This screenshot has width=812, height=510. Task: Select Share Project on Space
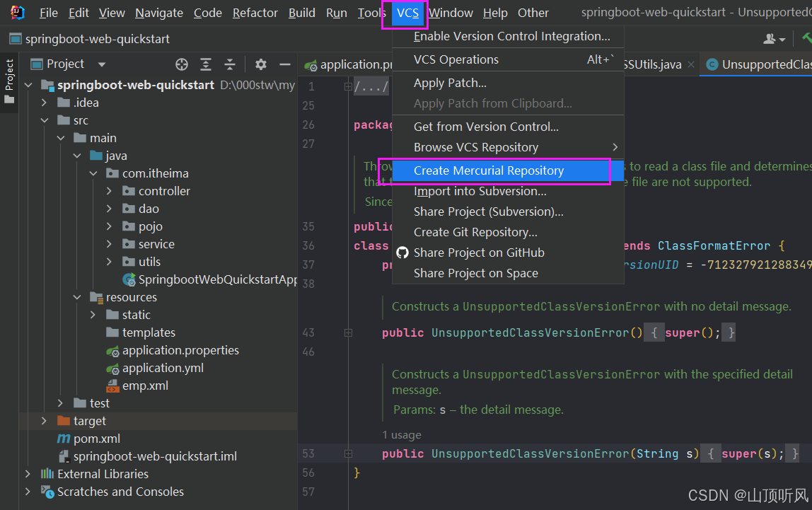coord(508,273)
